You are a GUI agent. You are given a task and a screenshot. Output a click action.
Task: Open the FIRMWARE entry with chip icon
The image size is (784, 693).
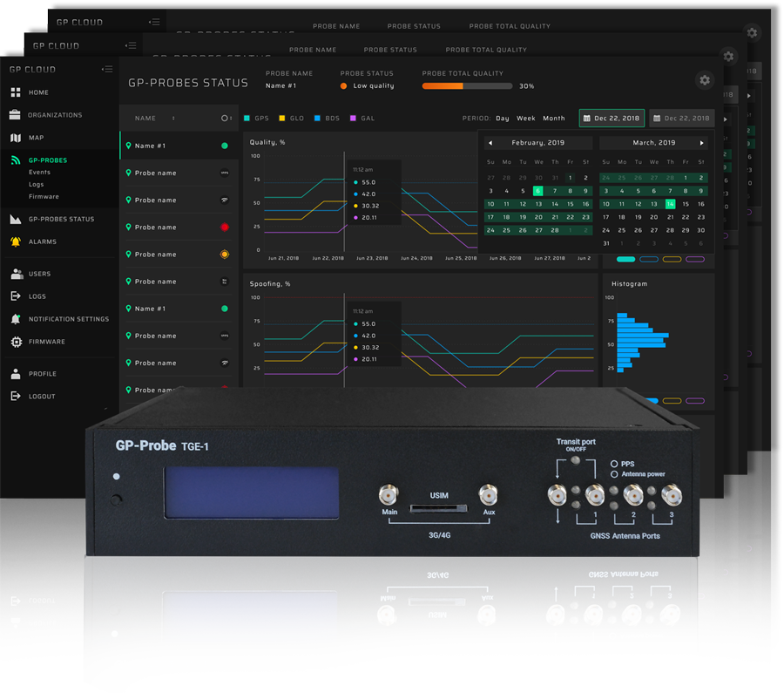(37, 342)
